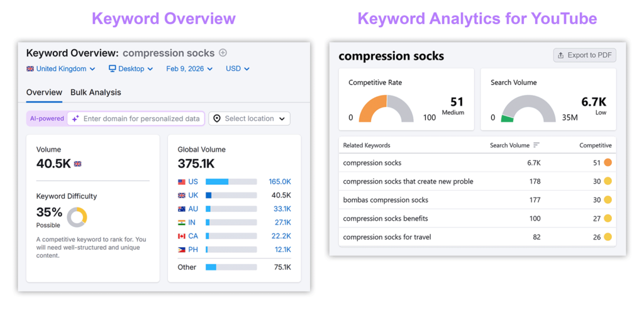This screenshot has width=644, height=310.
Task: Select the Overview tab
Action: [44, 92]
